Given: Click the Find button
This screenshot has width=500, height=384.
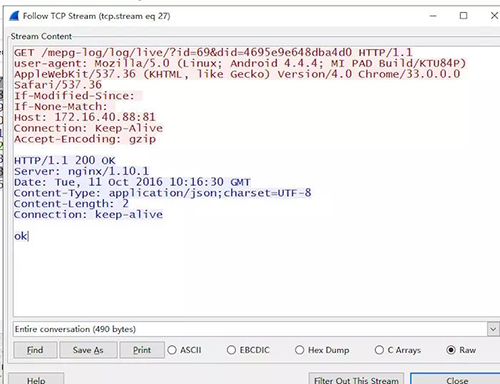Looking at the screenshot, I should (35, 350).
